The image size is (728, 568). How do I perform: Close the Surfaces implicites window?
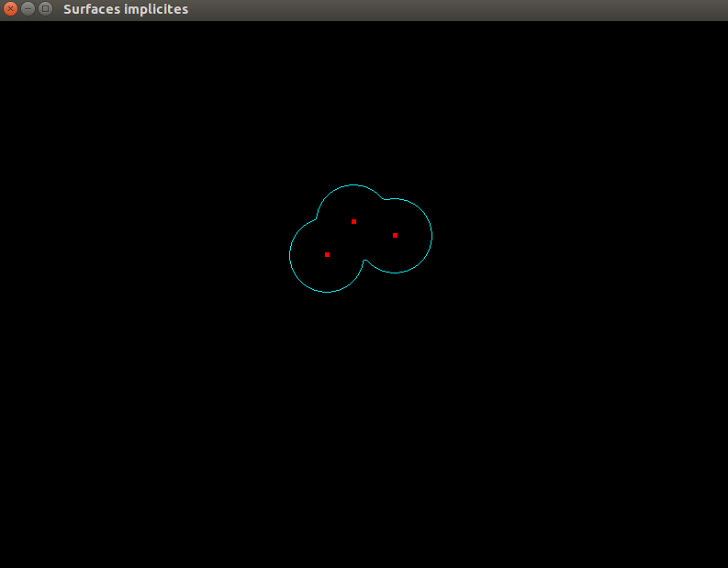click(x=10, y=9)
